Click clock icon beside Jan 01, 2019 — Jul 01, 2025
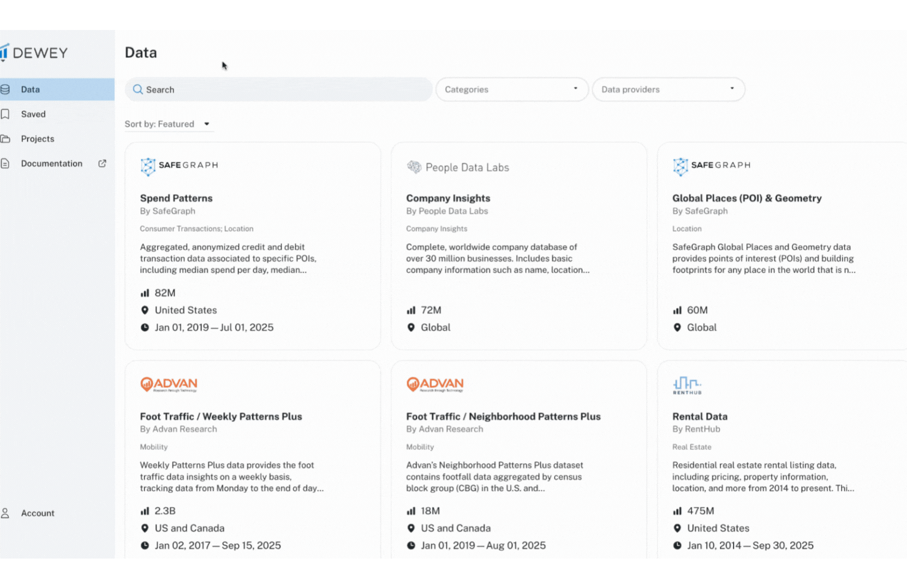 click(x=145, y=327)
